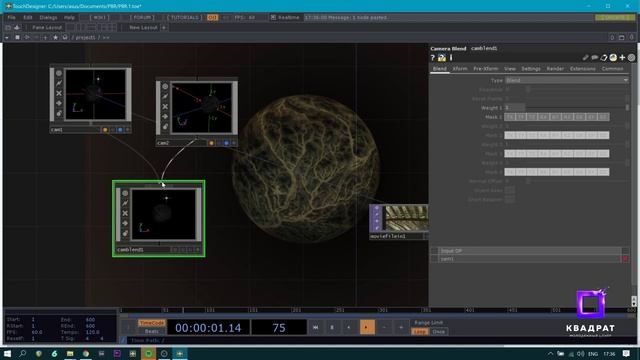Image resolution: width=640 pixels, height=360 pixels.
Task: Open the comment bubble icon in parameter panel
Action: (x=595, y=58)
